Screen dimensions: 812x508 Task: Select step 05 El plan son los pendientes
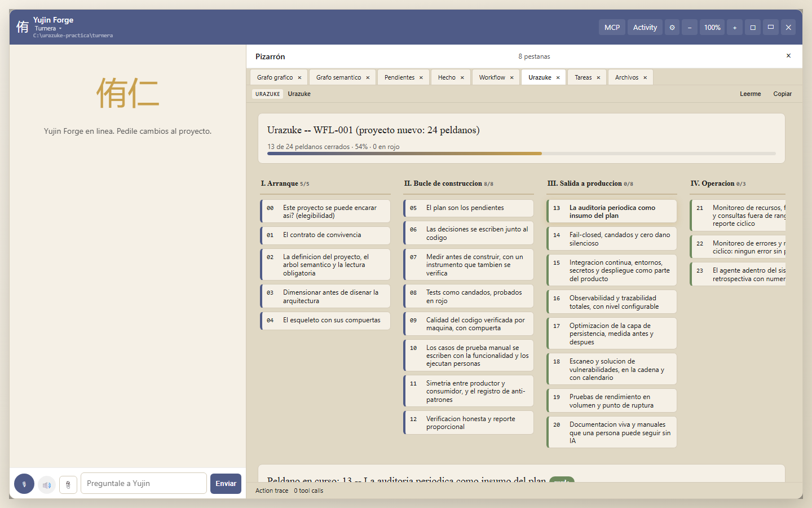coord(469,208)
